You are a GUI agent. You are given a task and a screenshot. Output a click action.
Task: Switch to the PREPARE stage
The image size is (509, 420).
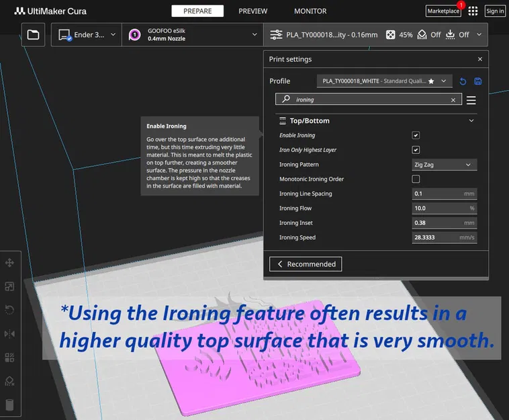197,11
